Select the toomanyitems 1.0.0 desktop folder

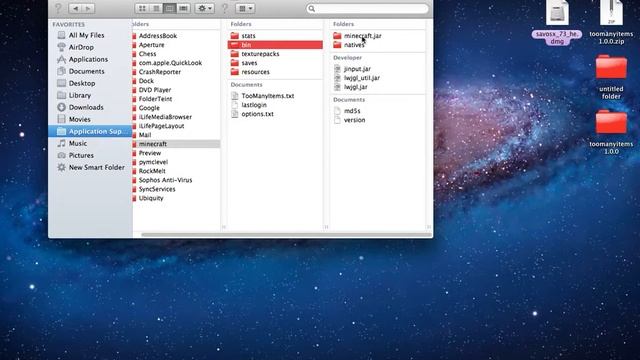[611, 132]
